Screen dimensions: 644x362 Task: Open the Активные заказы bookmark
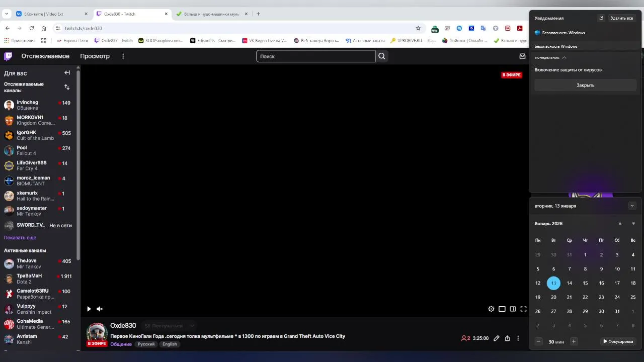[x=365, y=41]
